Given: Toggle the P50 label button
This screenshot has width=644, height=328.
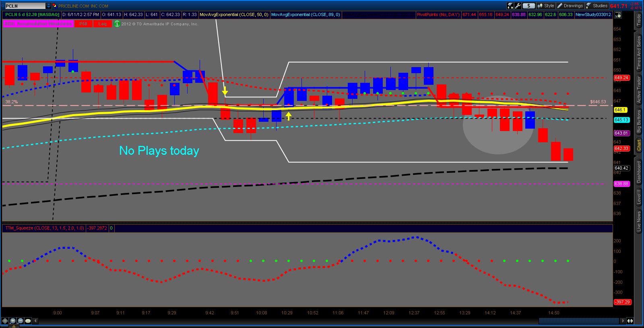Looking at the screenshot, I should click(83, 24).
